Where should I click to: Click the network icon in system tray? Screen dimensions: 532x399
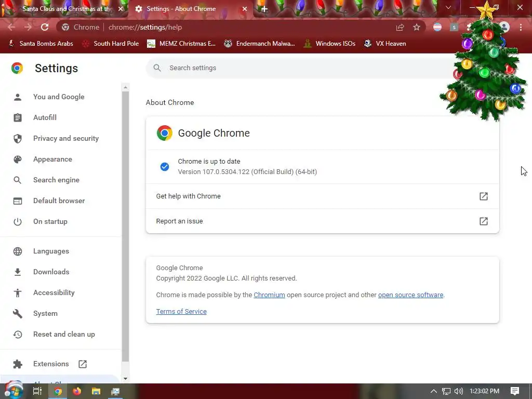tap(446, 391)
